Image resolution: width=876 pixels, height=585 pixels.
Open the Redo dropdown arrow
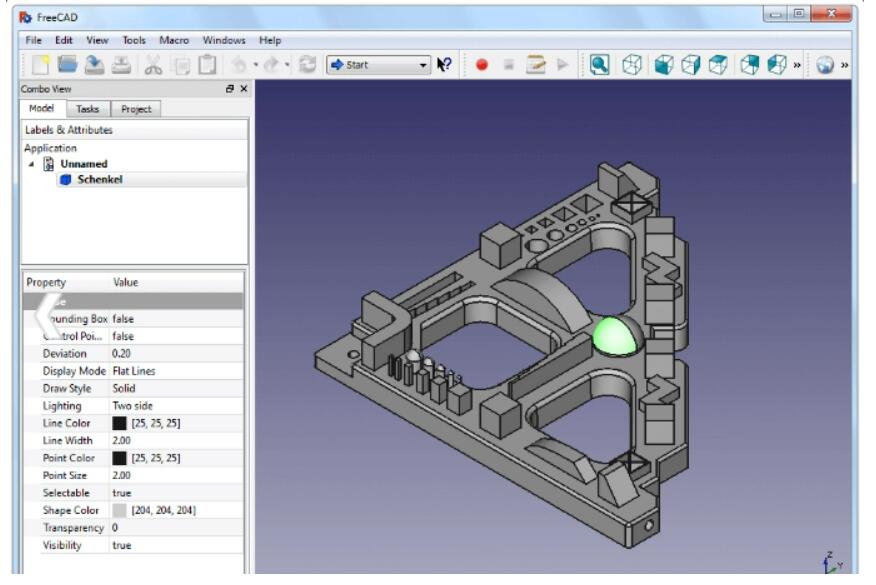click(x=286, y=63)
